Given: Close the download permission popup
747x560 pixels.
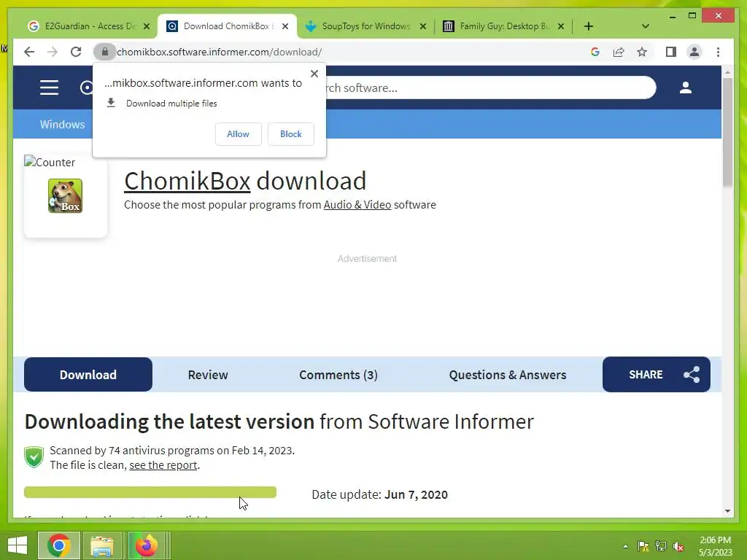Looking at the screenshot, I should (314, 74).
